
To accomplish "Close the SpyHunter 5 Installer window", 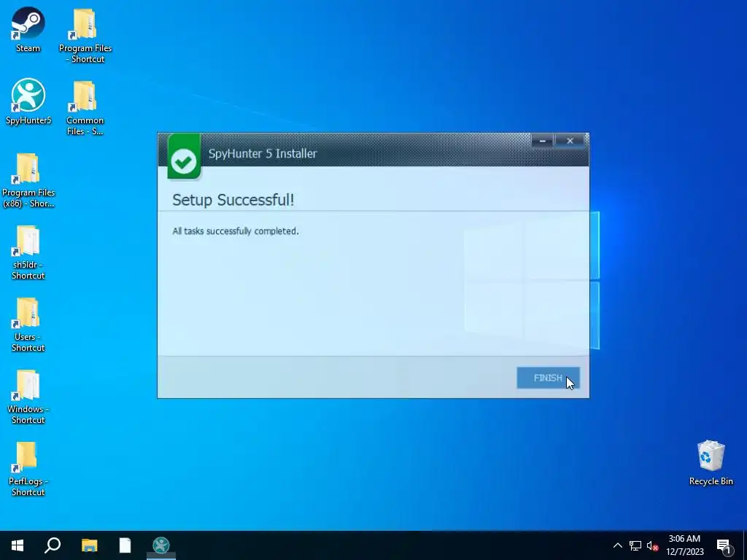I will pyautogui.click(x=570, y=141).
